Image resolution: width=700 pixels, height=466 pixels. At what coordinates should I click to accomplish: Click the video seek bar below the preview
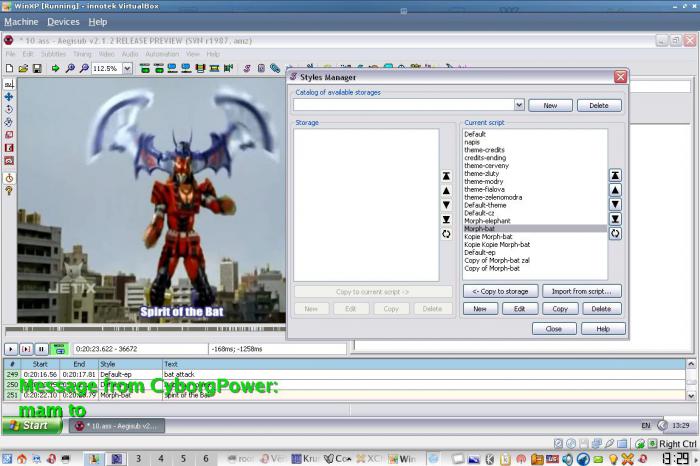(145, 329)
